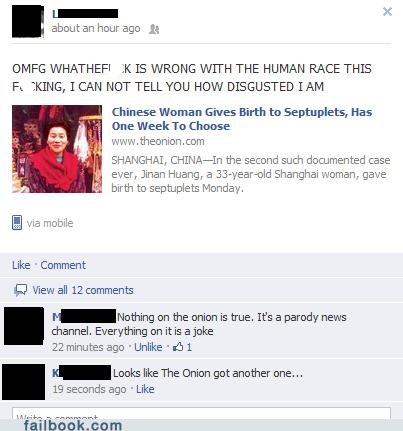
Task: Click the mobile phone icon beside via mobile
Action: (x=17, y=223)
